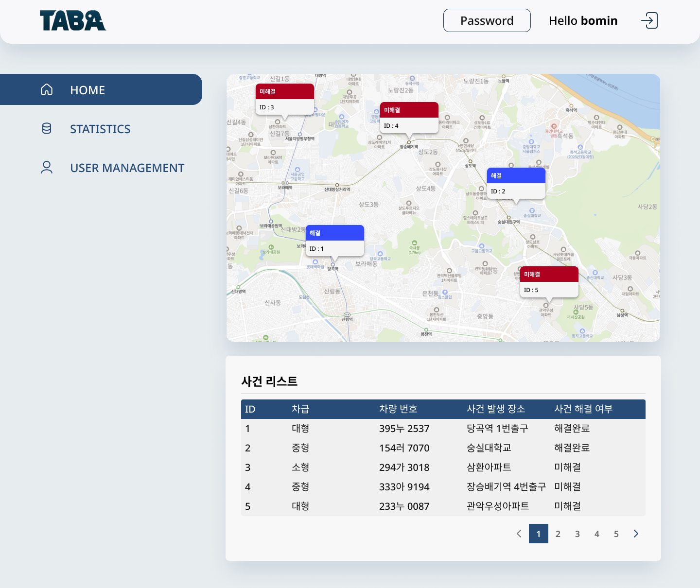
Task: Open the USER MANAGEMENT menu item
Action: [x=127, y=168]
